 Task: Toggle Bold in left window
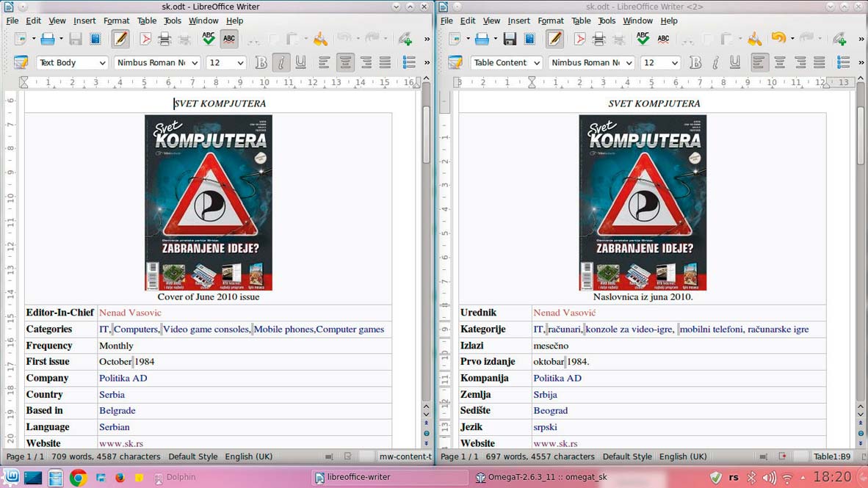pyautogui.click(x=261, y=62)
